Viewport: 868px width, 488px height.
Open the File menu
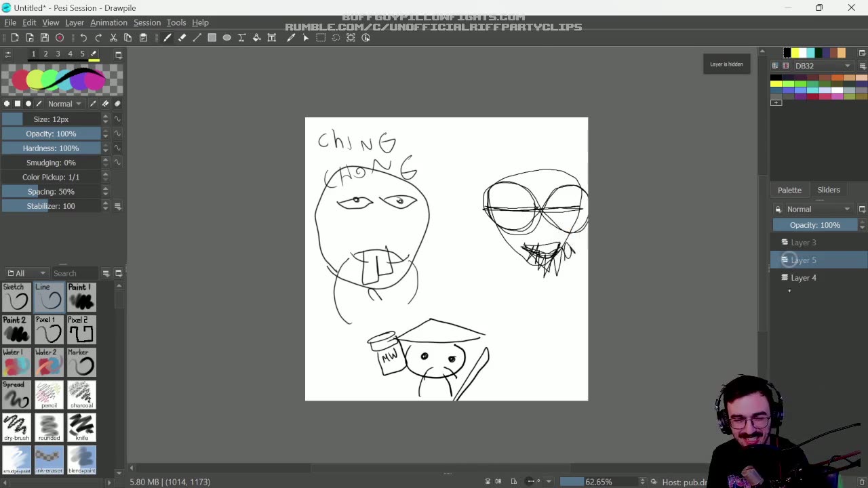coord(10,22)
